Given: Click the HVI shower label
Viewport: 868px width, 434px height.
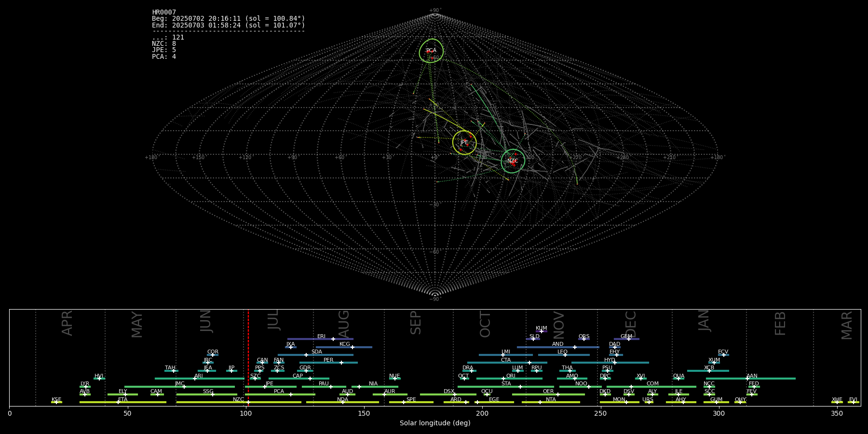Looking at the screenshot, I should tap(99, 376).
